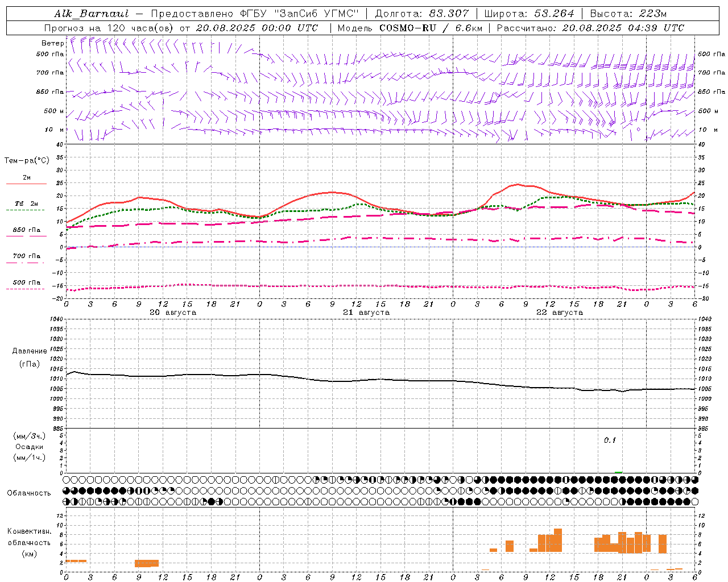Viewport: 728px width, 582px height.
Task: Click the 20 августа date label
Action: (173, 313)
